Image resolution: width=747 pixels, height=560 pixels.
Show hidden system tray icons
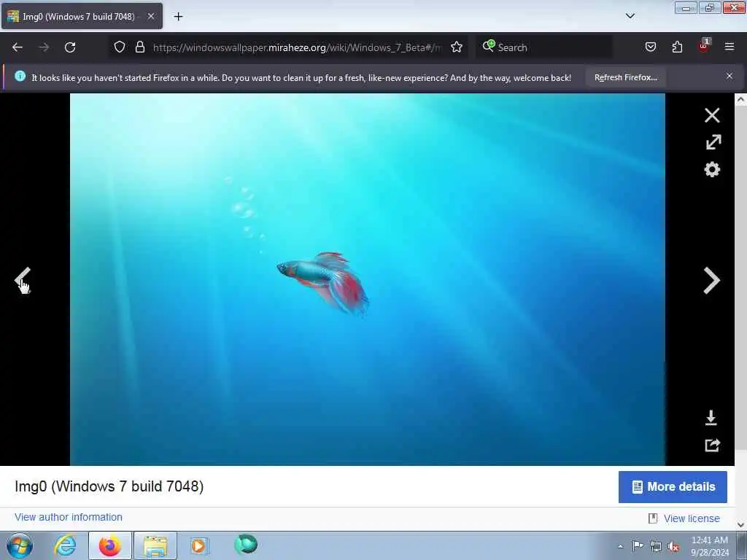620,546
